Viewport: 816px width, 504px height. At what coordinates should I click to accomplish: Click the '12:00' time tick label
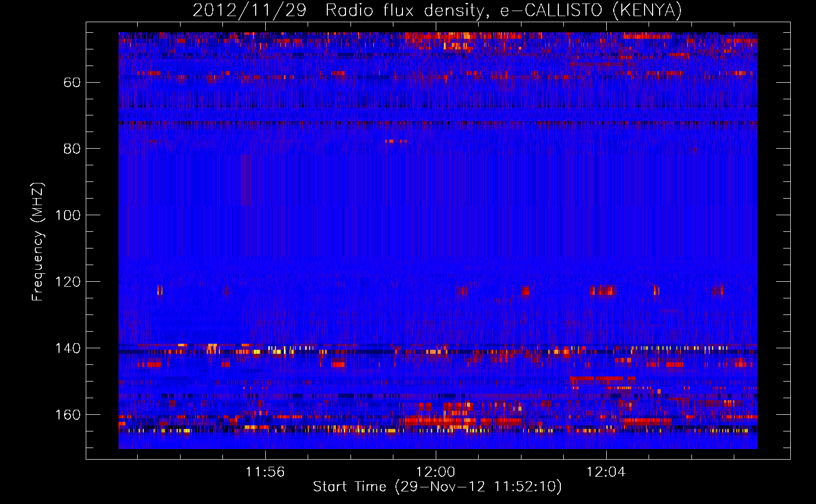pyautogui.click(x=435, y=472)
